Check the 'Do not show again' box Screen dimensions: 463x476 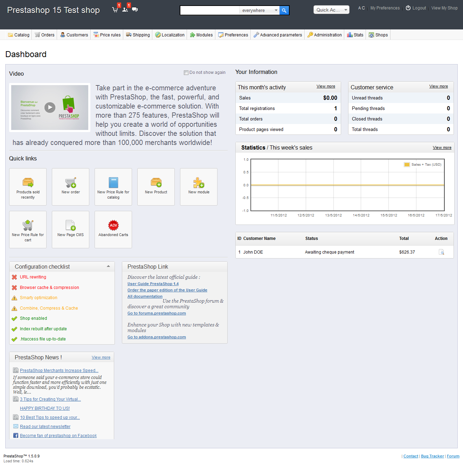(186, 73)
